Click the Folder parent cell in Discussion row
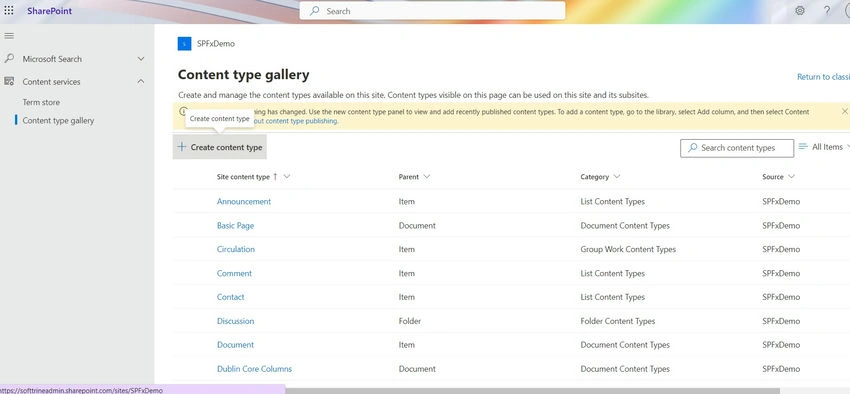Screen dimensions: 850x394 tap(410, 321)
